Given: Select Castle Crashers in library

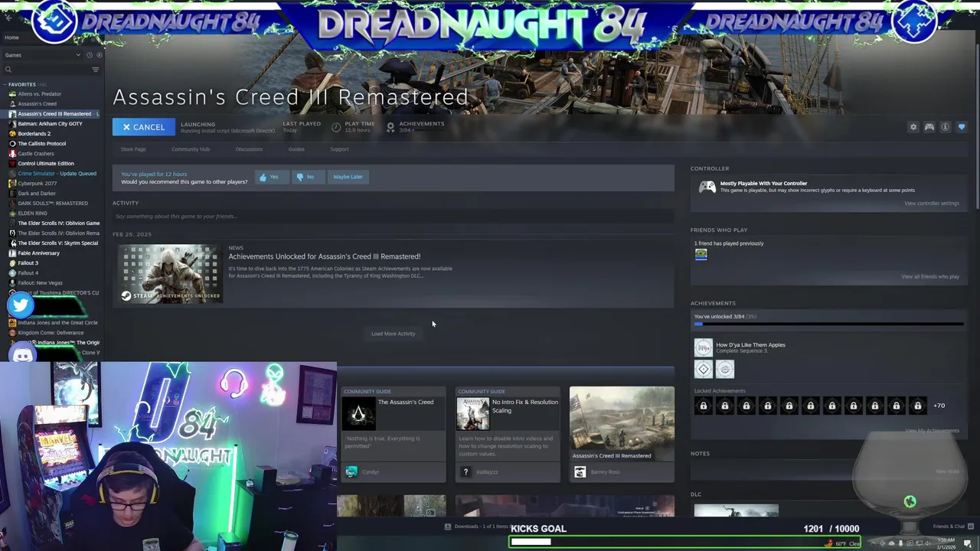Looking at the screenshot, I should (35, 154).
